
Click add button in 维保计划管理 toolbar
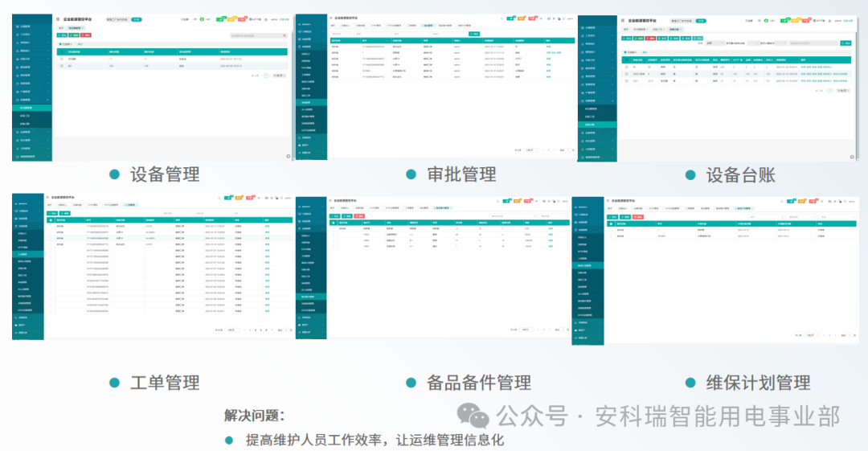coord(612,217)
